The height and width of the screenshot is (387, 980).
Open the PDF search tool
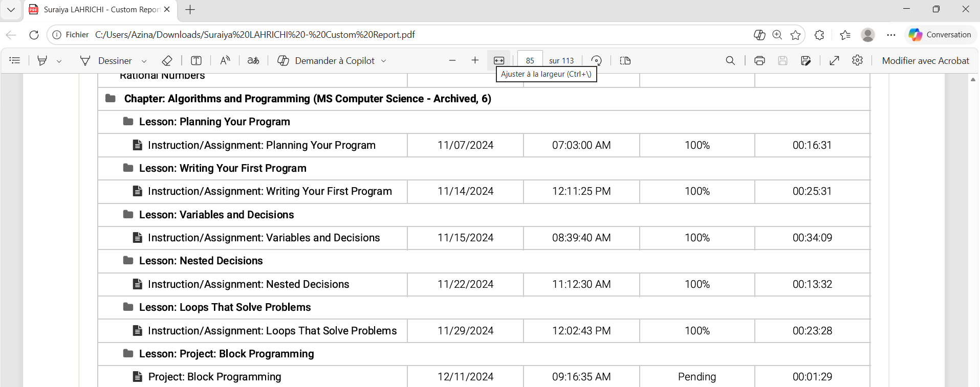[730, 60]
